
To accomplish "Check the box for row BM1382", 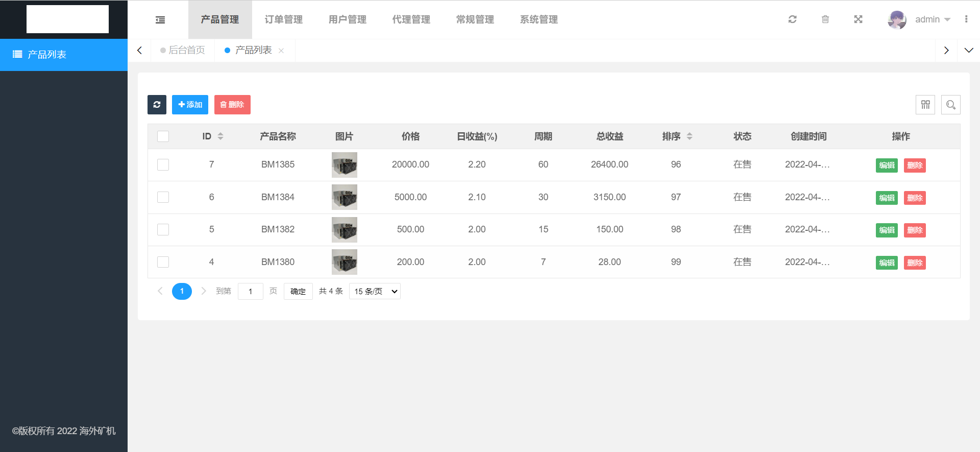I will [x=163, y=229].
